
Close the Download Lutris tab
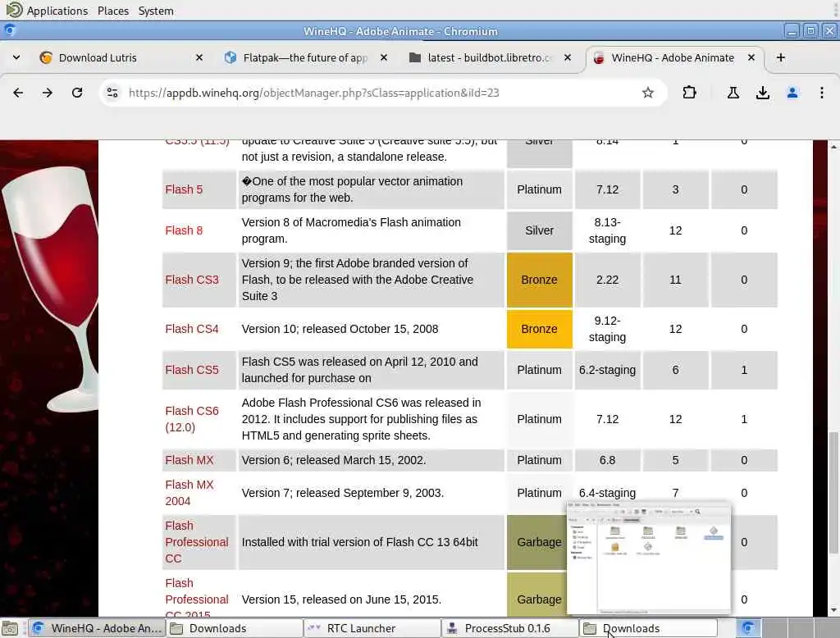(x=199, y=57)
